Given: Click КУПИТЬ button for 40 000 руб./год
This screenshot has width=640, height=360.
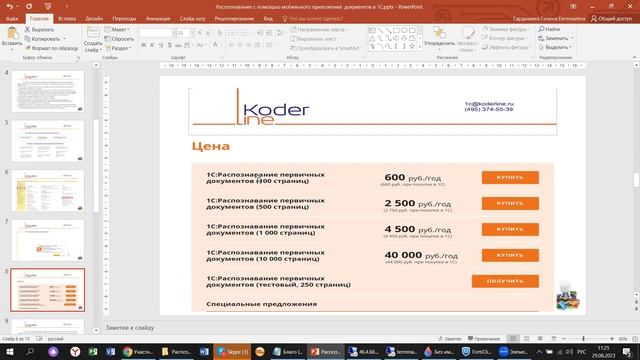Looking at the screenshot, I should click(510, 255).
